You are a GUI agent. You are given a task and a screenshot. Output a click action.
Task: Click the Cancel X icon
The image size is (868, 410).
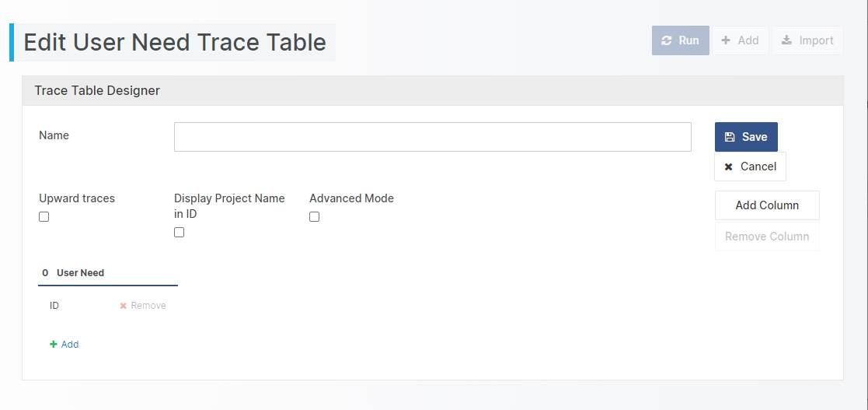coord(729,166)
